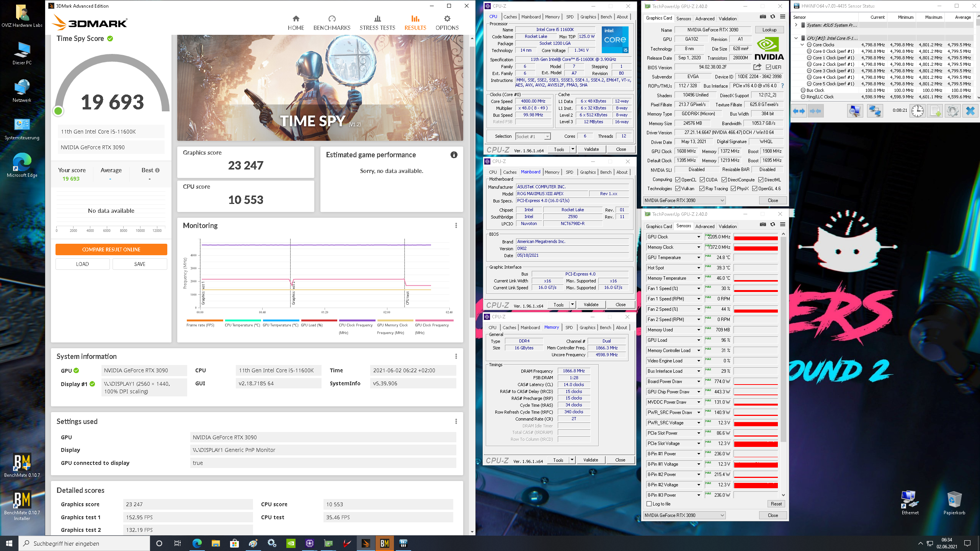
Task: Toggle the DirectCompute checkbox in GPU-Z
Action: point(724,180)
